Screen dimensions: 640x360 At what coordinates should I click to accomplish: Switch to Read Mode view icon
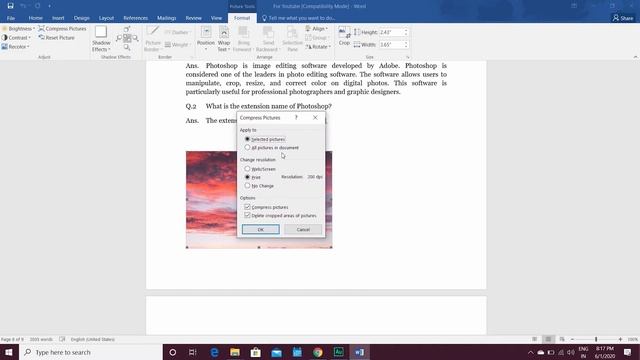point(534,339)
